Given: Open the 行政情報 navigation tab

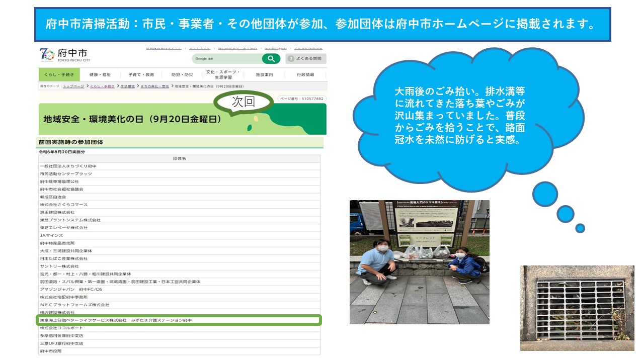Looking at the screenshot, I should (x=305, y=74).
